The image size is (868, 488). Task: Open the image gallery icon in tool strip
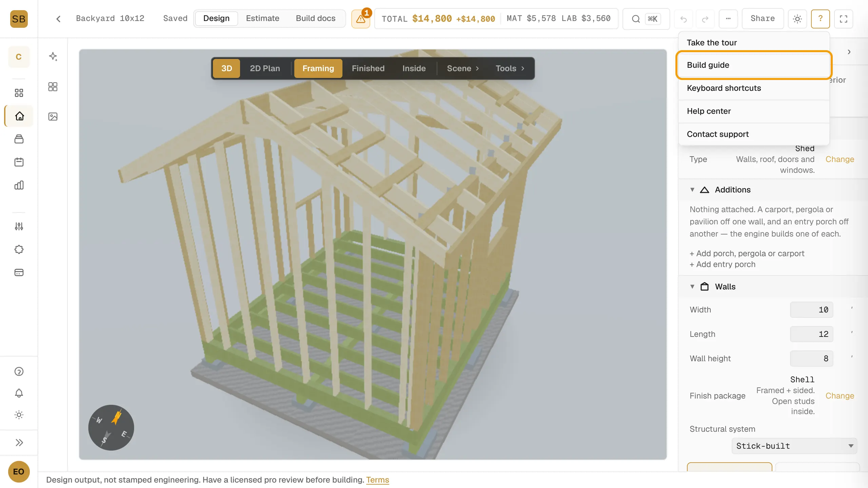(53, 117)
